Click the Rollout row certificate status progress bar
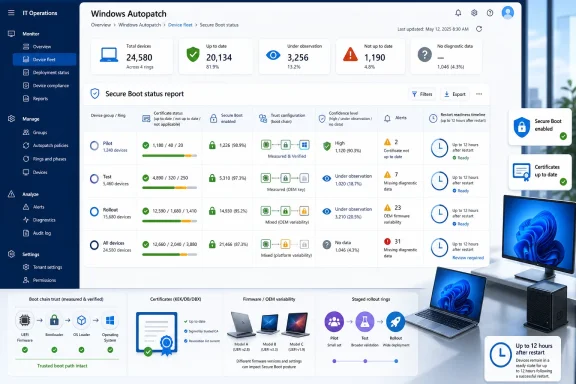 (169, 221)
